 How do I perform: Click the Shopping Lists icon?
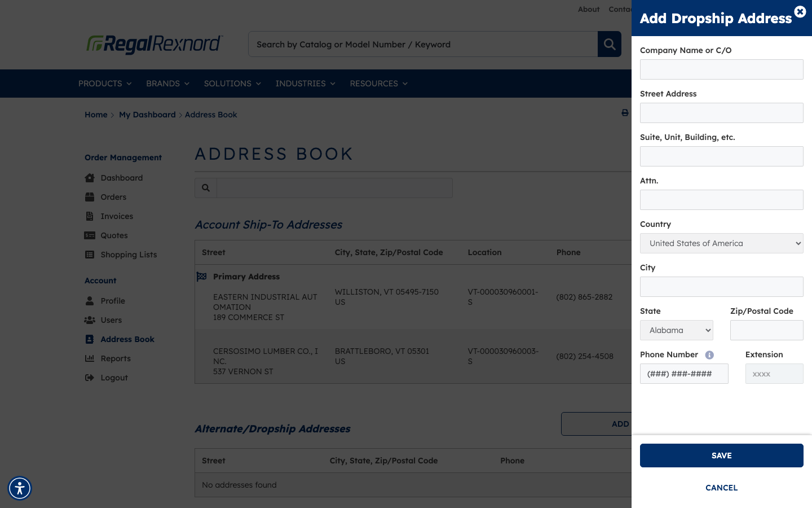pyautogui.click(x=90, y=255)
